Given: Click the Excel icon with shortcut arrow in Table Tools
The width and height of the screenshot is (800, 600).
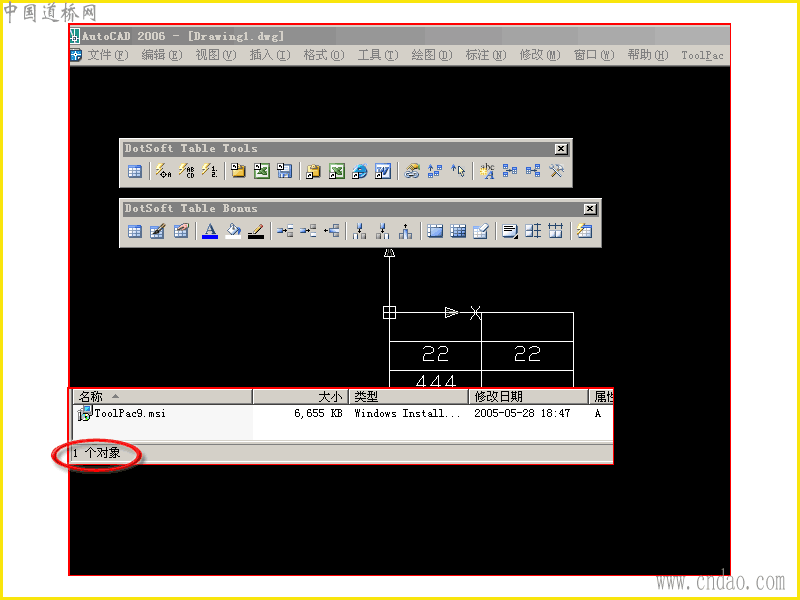Looking at the screenshot, I should tap(336, 171).
